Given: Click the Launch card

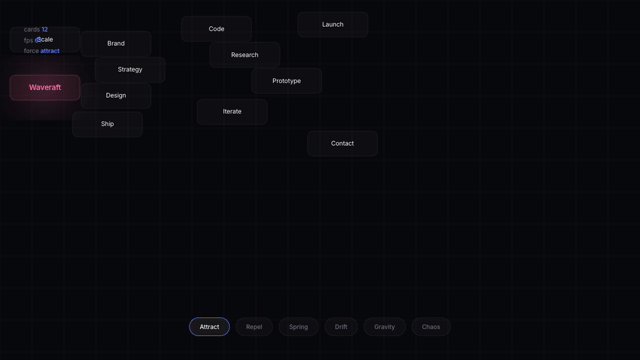Looking at the screenshot, I should 333,24.
